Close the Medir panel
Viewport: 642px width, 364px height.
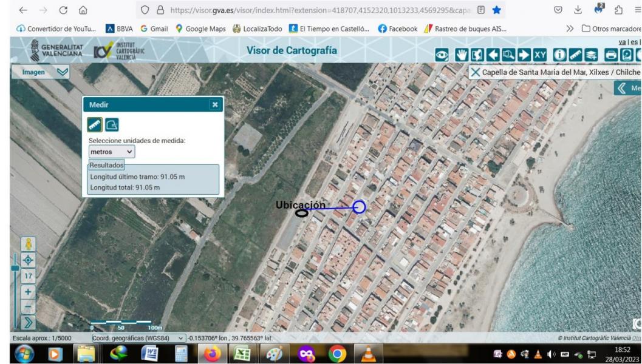click(x=214, y=105)
